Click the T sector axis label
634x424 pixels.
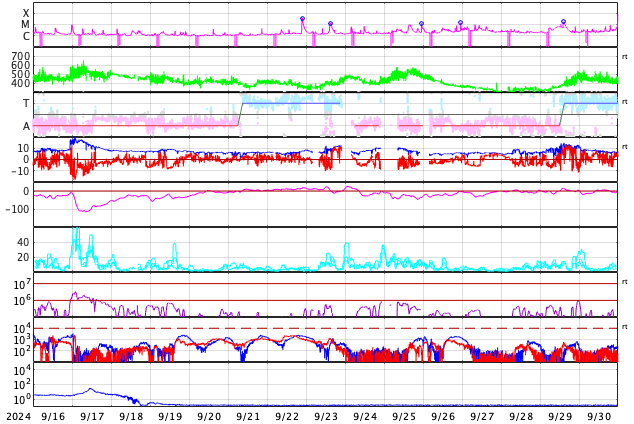[26, 103]
